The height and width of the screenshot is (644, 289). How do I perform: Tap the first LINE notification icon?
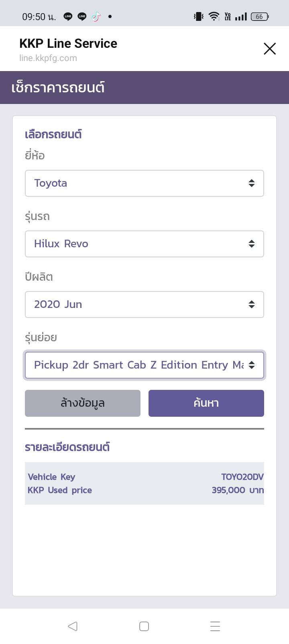point(68,16)
